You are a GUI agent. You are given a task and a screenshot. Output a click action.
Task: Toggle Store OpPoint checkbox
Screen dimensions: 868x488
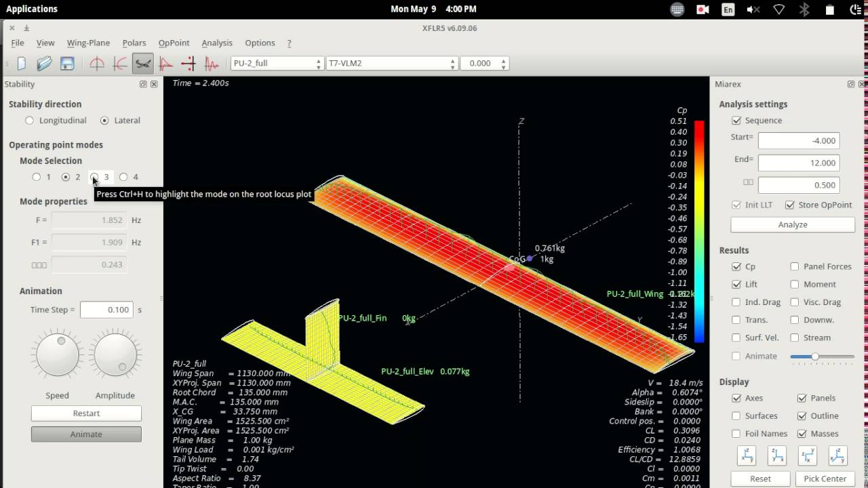790,205
